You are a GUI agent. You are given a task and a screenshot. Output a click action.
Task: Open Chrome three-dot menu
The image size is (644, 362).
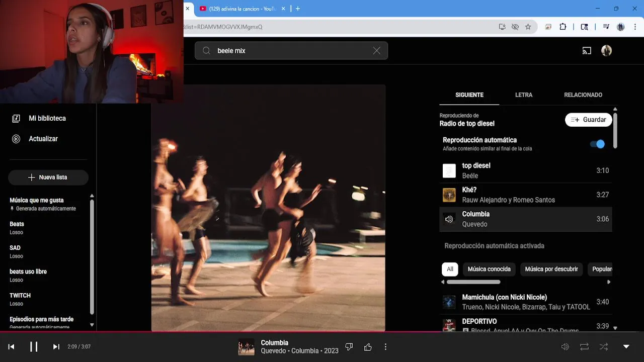[635, 27]
